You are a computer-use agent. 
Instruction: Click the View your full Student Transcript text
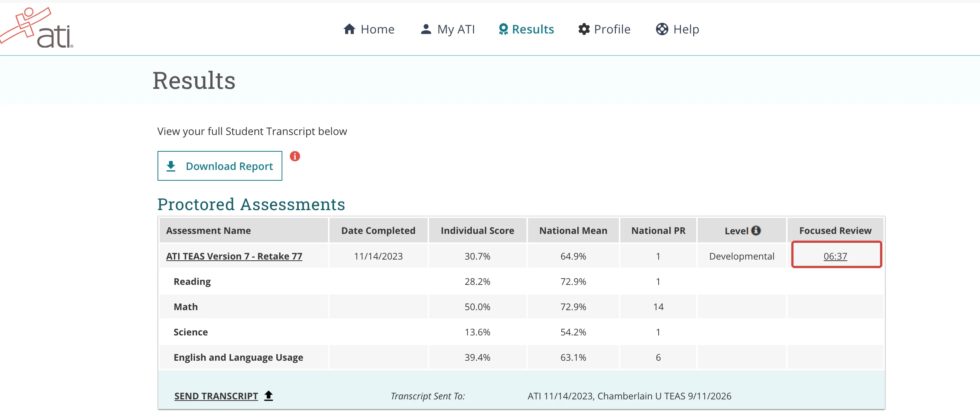pyautogui.click(x=252, y=131)
